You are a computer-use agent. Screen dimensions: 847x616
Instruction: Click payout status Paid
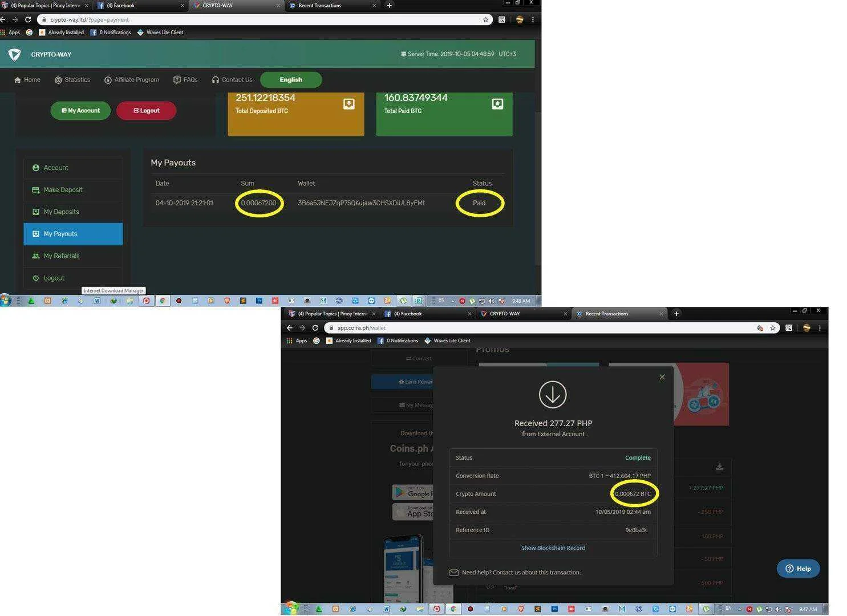(x=479, y=203)
